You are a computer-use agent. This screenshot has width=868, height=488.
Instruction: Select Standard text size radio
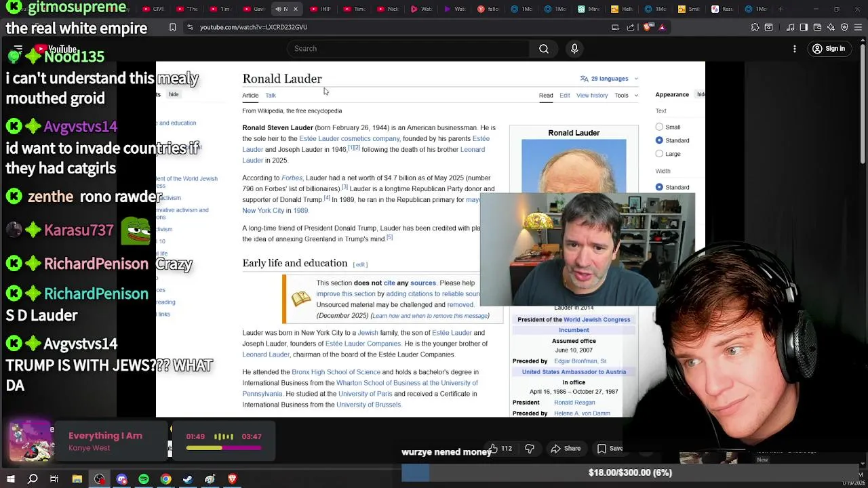659,140
